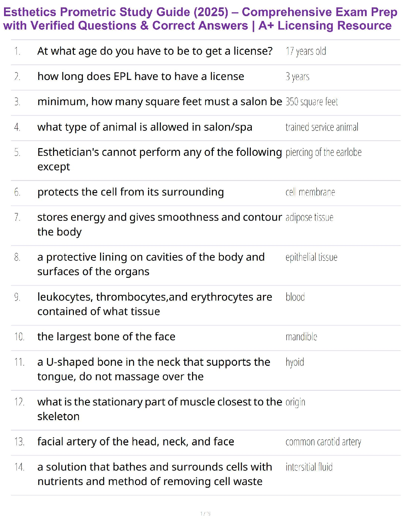411x532 pixels.
Task: Click the study guide title heading
Action: (200, 19)
